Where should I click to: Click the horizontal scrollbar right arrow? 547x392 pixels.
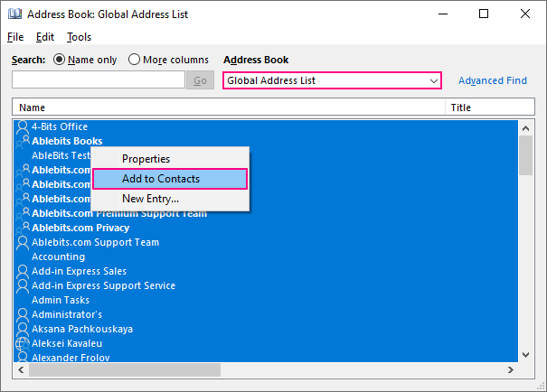[x=511, y=369]
